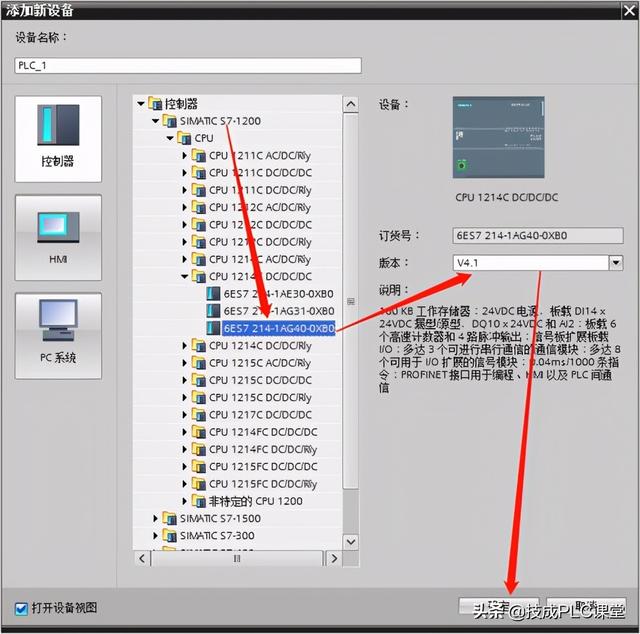Collapse the expanded CPU 1214C DC/DC/DC node
Viewport: 640px width, 634px height.
(184, 276)
